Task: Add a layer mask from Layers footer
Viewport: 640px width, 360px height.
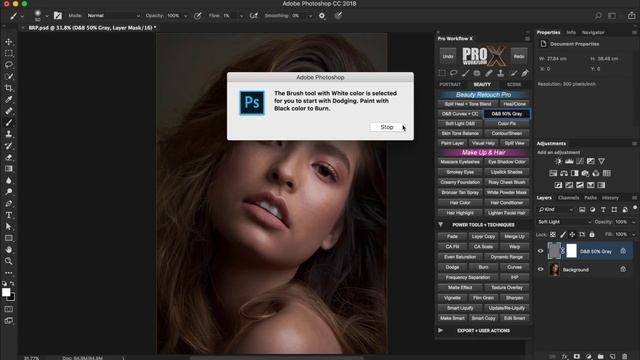Action: point(576,356)
